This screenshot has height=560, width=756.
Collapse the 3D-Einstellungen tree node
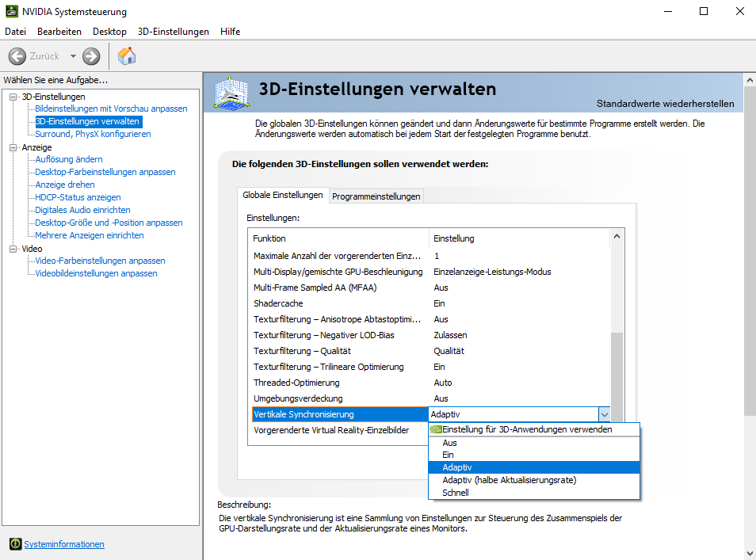tap(13, 97)
